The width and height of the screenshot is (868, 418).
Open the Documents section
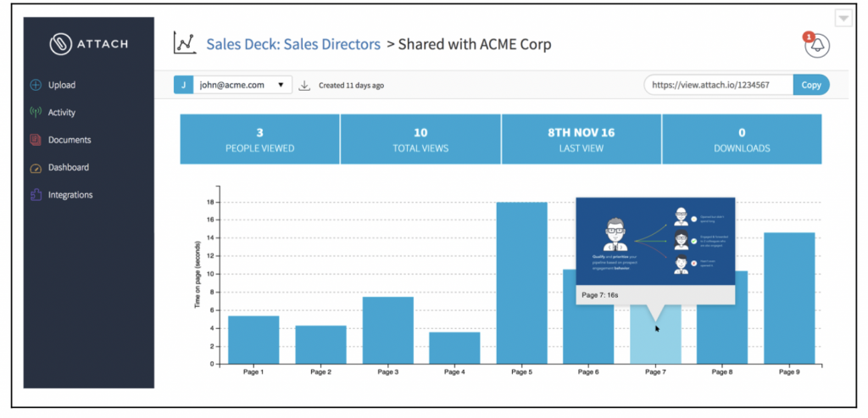point(70,140)
